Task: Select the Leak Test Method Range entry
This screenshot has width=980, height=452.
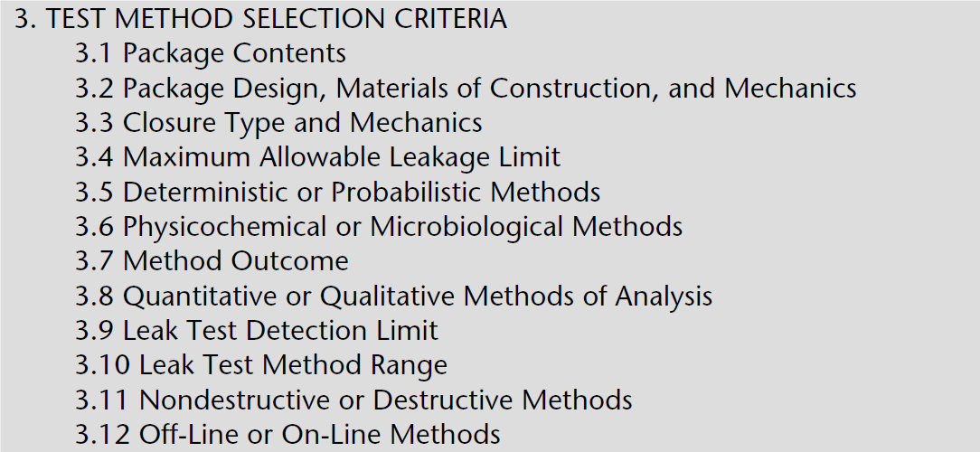Action: (261, 365)
